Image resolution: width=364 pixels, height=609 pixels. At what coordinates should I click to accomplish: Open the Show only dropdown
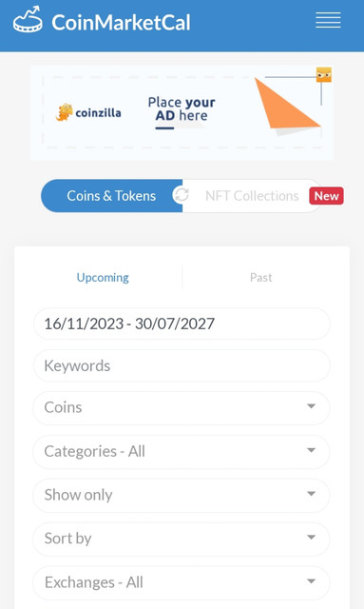pos(182,495)
